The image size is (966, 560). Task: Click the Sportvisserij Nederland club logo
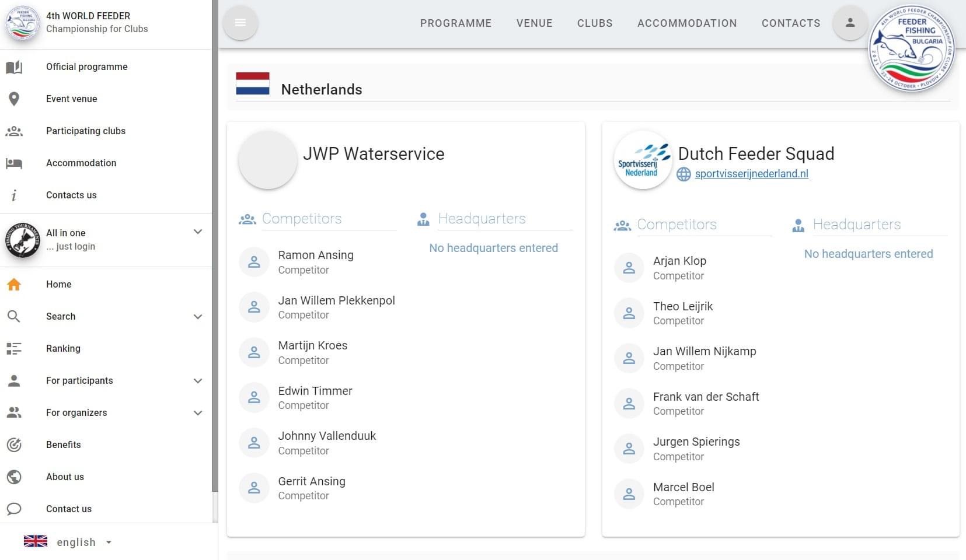(643, 160)
